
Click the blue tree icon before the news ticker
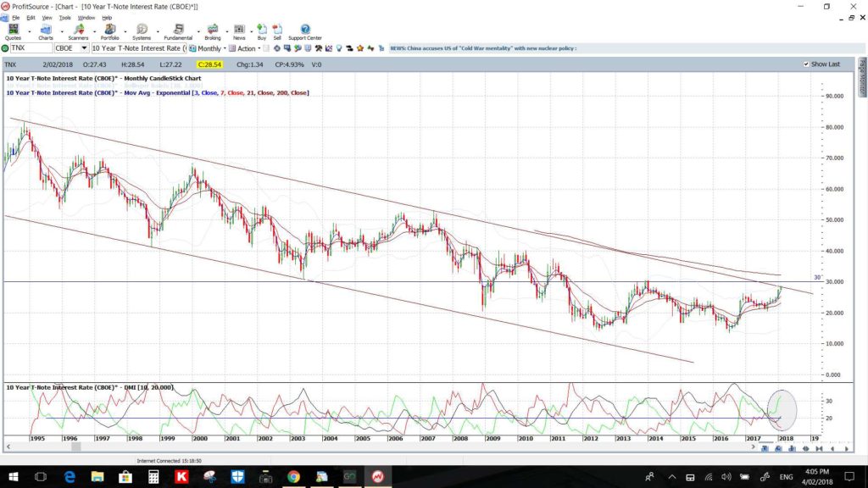coord(381,48)
